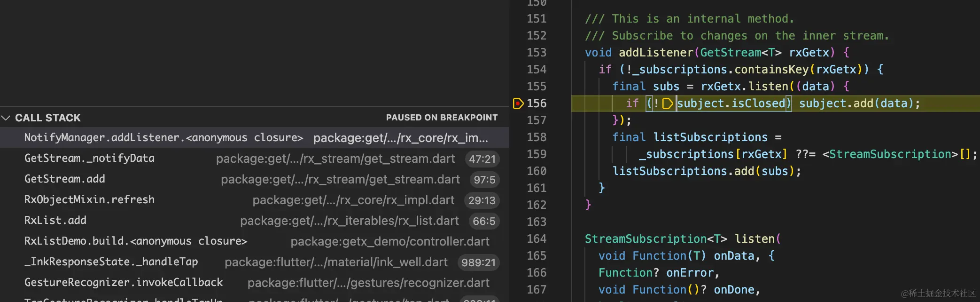Screen dimensions: 980x302
Task: Click the 989:21 line badge
Action: [x=478, y=262]
